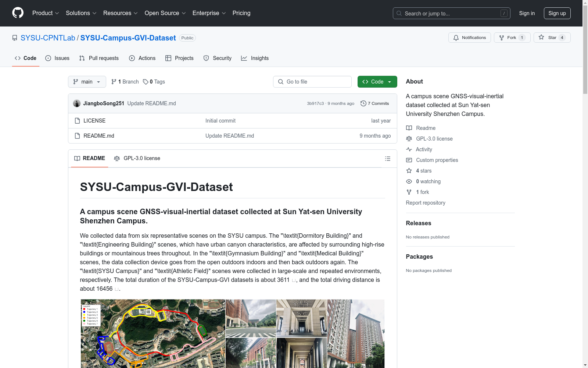Select the README tab in file viewer
The height and width of the screenshot is (368, 588).
[90, 158]
